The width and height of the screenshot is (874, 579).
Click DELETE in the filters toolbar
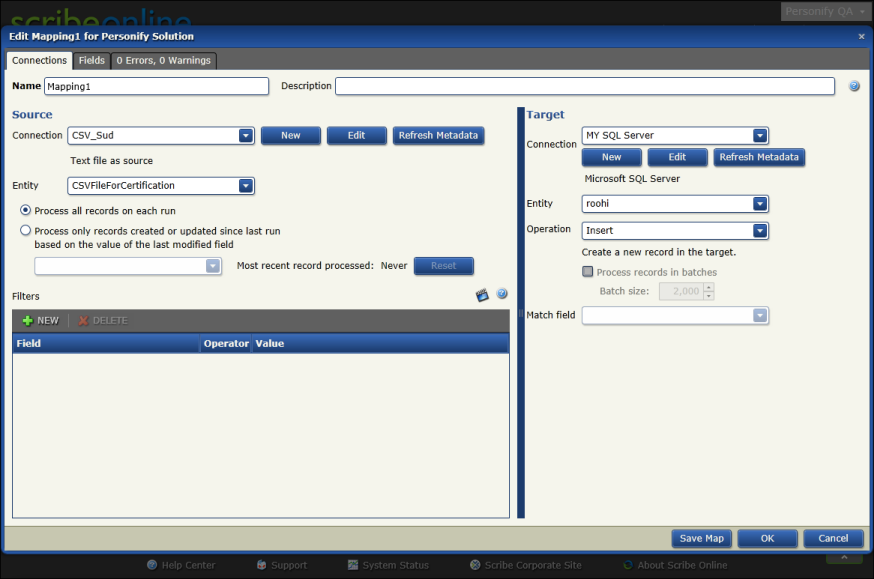click(103, 321)
